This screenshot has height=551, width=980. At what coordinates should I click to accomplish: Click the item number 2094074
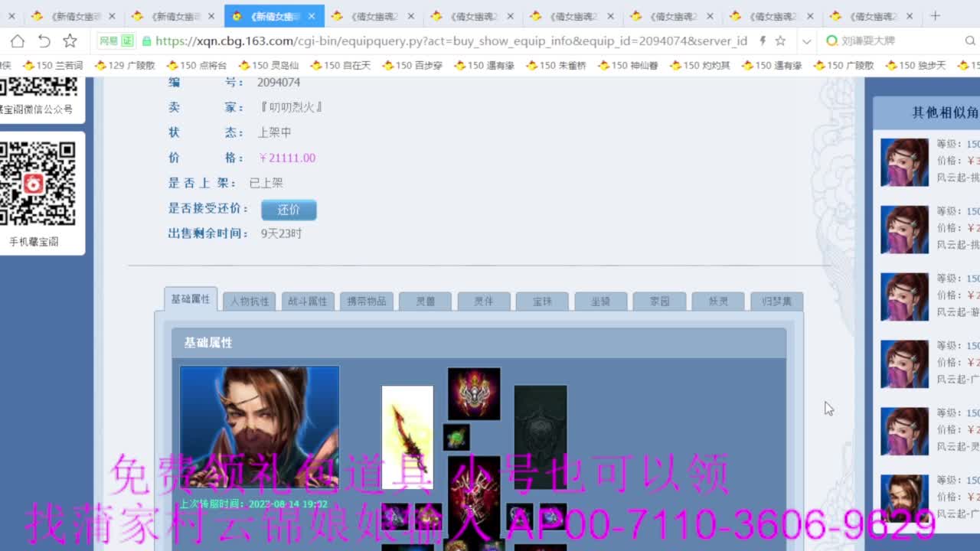279,82
